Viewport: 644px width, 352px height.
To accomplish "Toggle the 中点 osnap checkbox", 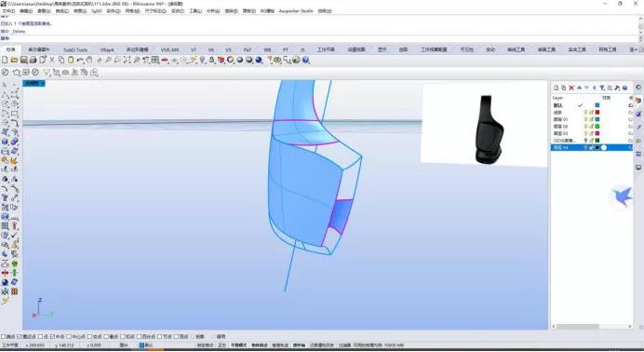I will (x=52, y=337).
